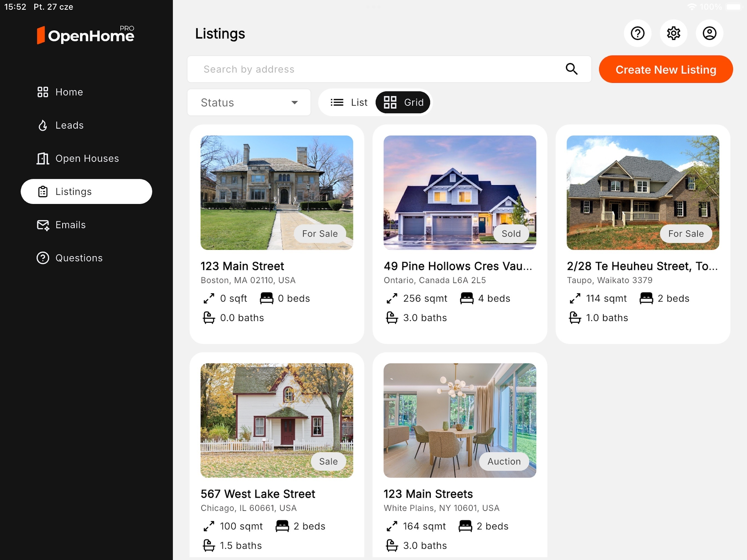
Task: Click Boston, MA 02110, USA address
Action: [248, 280]
